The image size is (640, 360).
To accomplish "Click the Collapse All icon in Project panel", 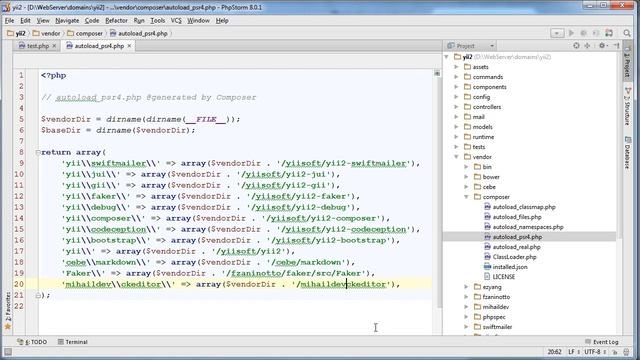I will coord(587,46).
